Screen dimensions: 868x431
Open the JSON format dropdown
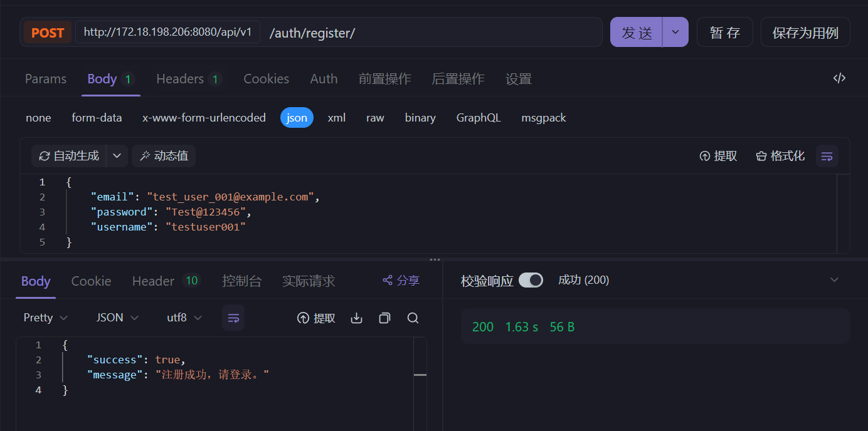coord(117,318)
